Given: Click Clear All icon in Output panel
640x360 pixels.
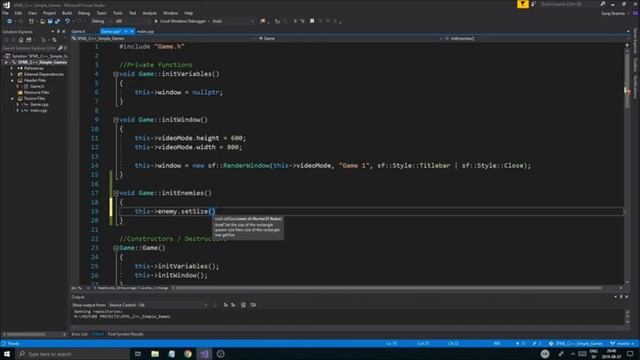Looking at the screenshot, I should tap(243, 305).
